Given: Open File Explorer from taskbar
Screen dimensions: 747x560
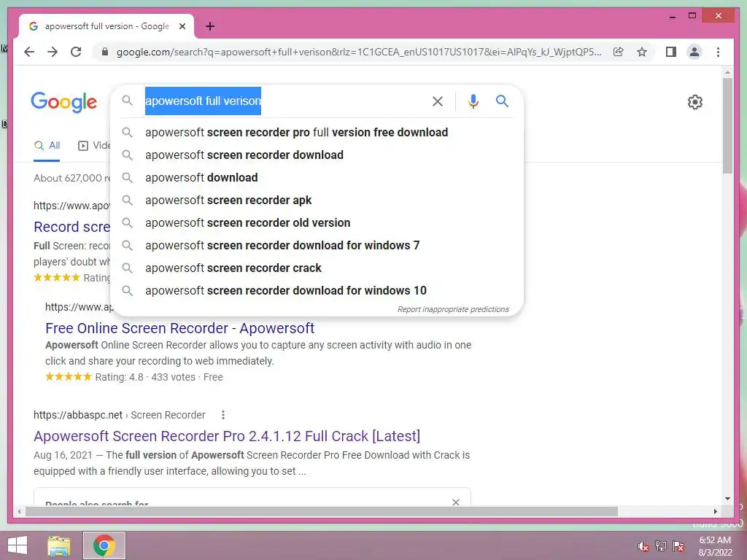Looking at the screenshot, I should [x=58, y=545].
